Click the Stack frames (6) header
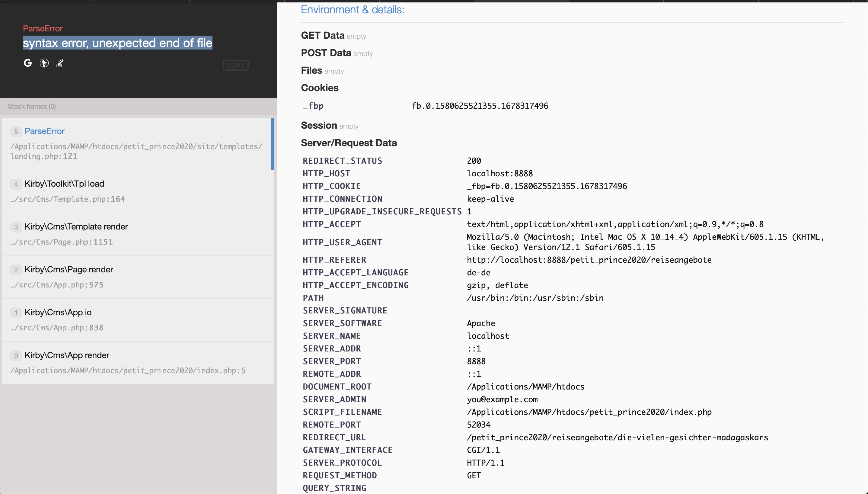Viewport: 868px width, 494px height. tap(32, 107)
